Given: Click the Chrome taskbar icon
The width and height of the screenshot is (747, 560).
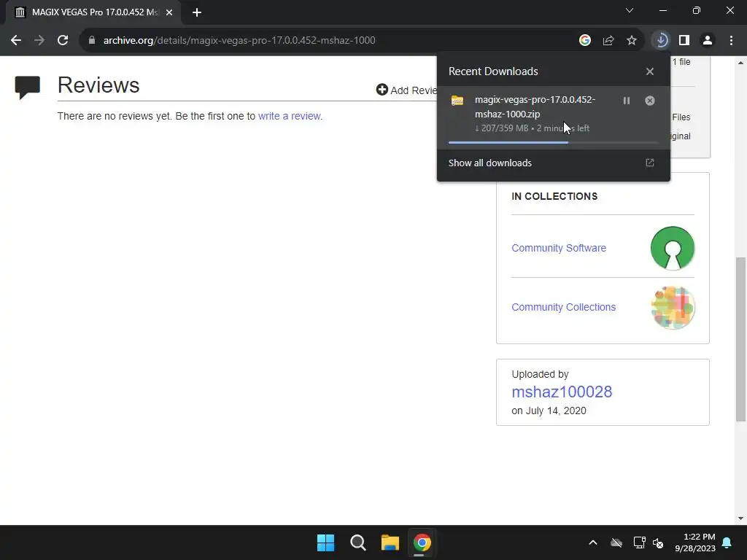Looking at the screenshot, I should pyautogui.click(x=422, y=542).
